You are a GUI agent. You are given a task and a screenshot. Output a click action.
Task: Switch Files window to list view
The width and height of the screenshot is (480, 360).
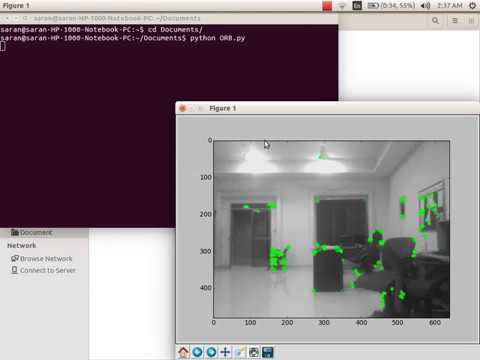455,21
